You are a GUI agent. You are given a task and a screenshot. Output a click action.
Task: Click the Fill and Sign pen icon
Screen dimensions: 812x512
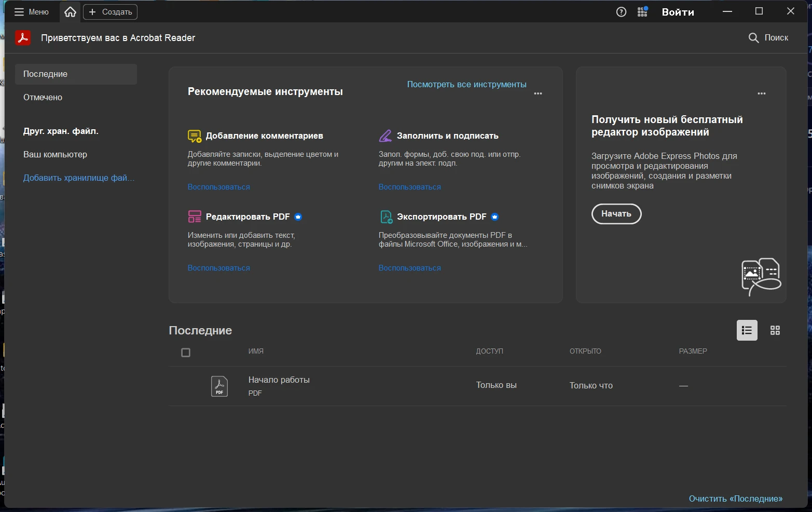click(385, 136)
